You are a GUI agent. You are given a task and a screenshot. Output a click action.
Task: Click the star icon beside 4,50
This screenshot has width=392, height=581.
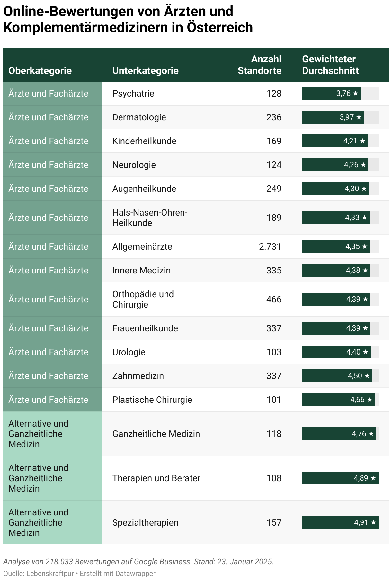(x=367, y=376)
